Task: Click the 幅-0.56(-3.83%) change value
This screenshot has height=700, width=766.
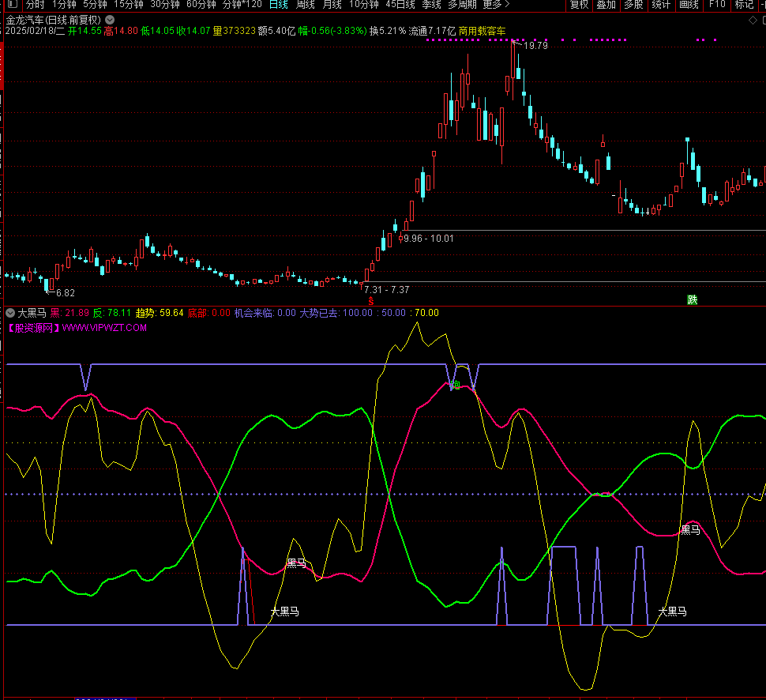Action: point(332,31)
